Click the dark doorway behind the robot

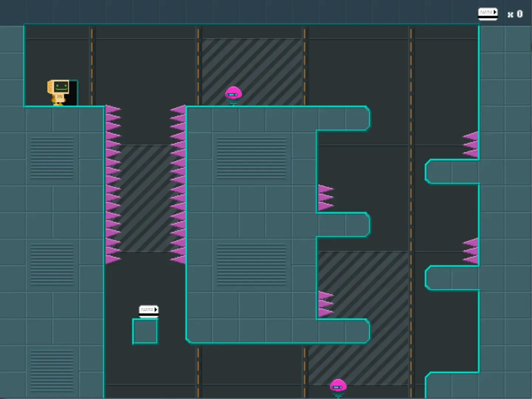pyautogui.click(x=73, y=93)
